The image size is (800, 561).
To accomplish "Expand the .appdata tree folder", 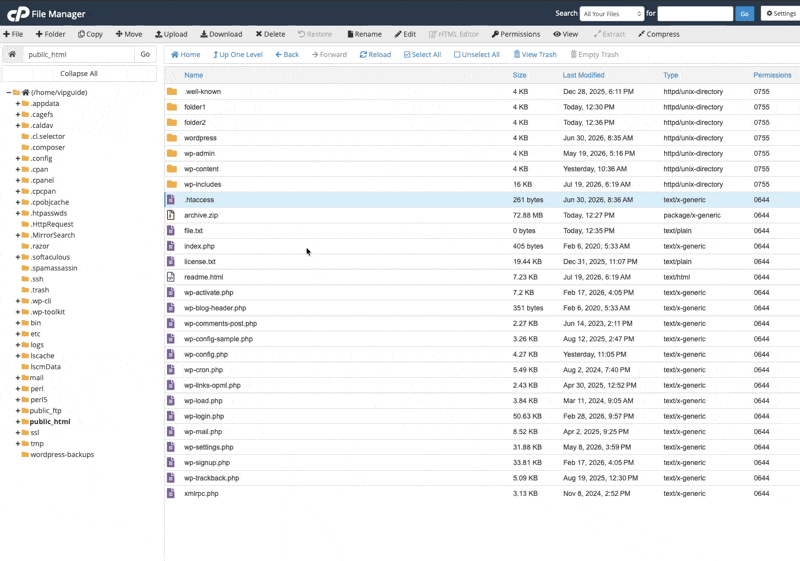I will 18,104.
